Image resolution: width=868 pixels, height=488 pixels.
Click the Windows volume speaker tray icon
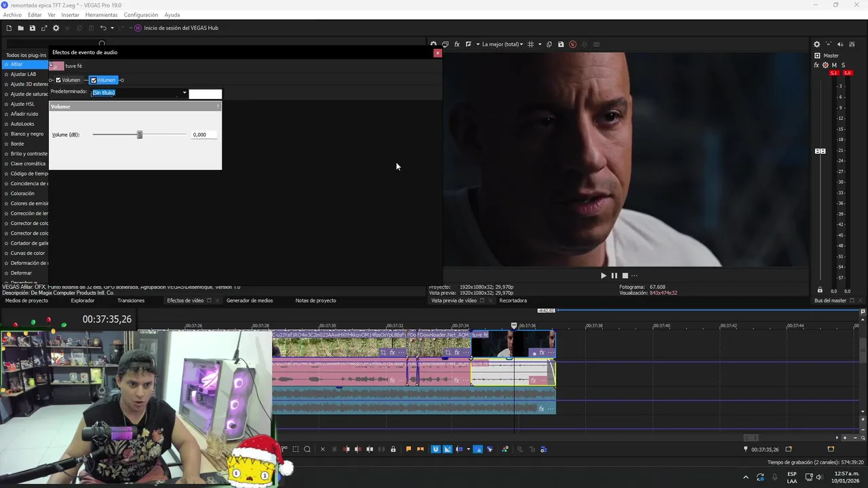pos(819,477)
